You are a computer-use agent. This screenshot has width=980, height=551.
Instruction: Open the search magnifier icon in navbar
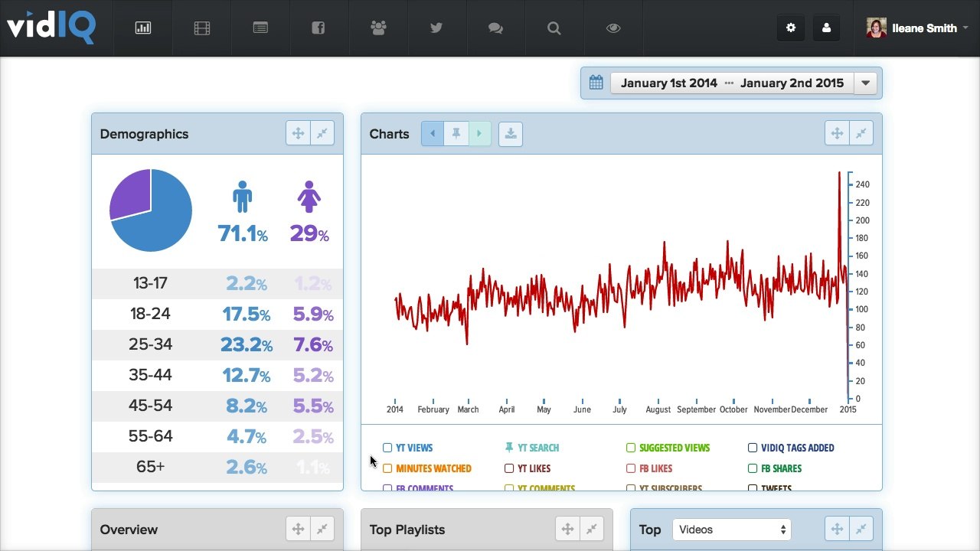(554, 28)
